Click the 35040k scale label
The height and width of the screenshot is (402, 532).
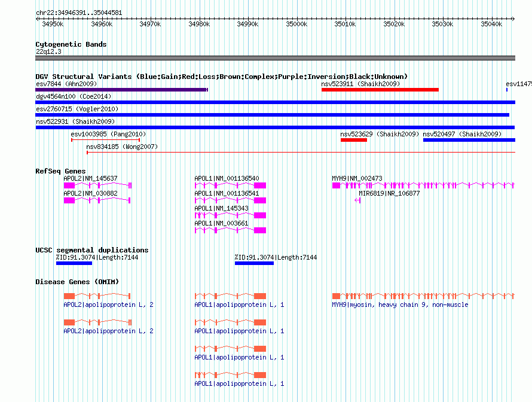click(x=491, y=24)
